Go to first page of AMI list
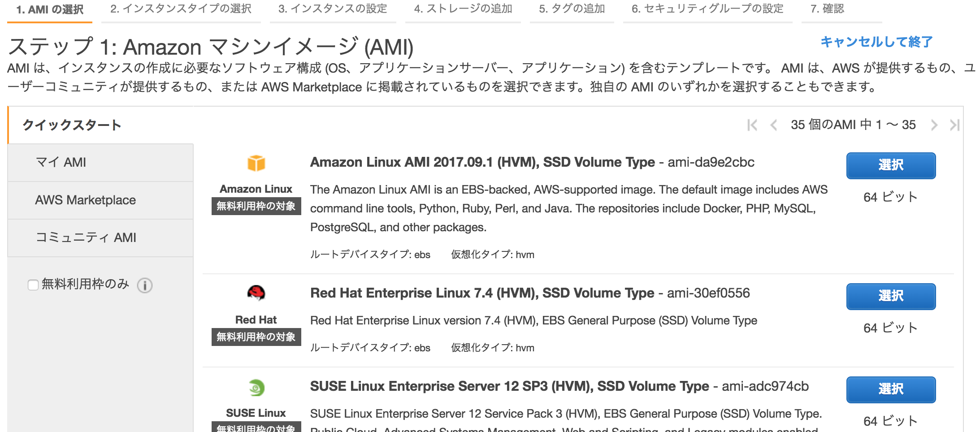Screen dimensions: 980x432 pyautogui.click(x=752, y=125)
